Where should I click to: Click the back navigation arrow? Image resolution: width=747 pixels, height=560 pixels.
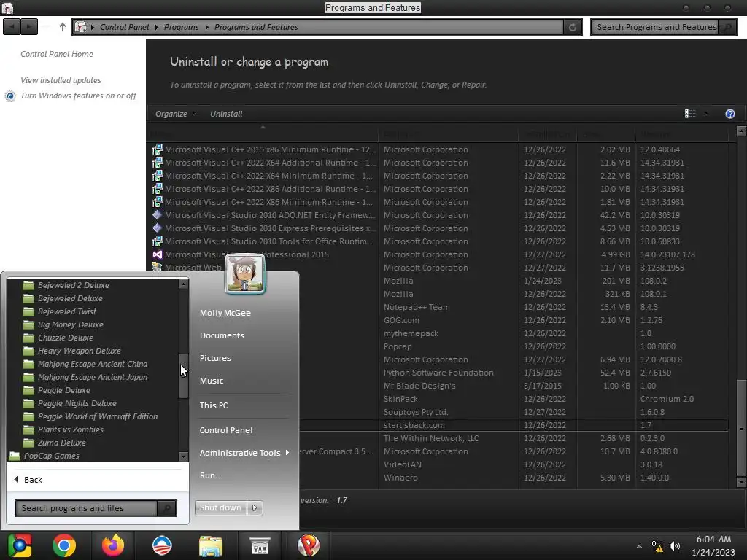point(12,27)
